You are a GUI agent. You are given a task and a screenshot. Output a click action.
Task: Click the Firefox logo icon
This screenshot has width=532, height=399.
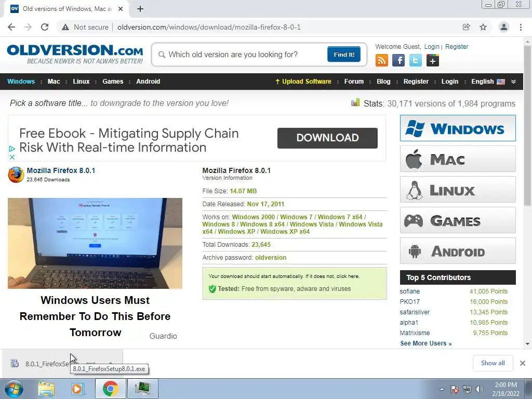pos(16,175)
